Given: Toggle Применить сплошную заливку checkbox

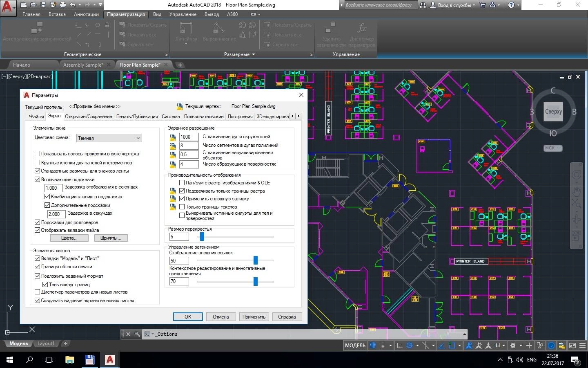Looking at the screenshot, I should (182, 199).
